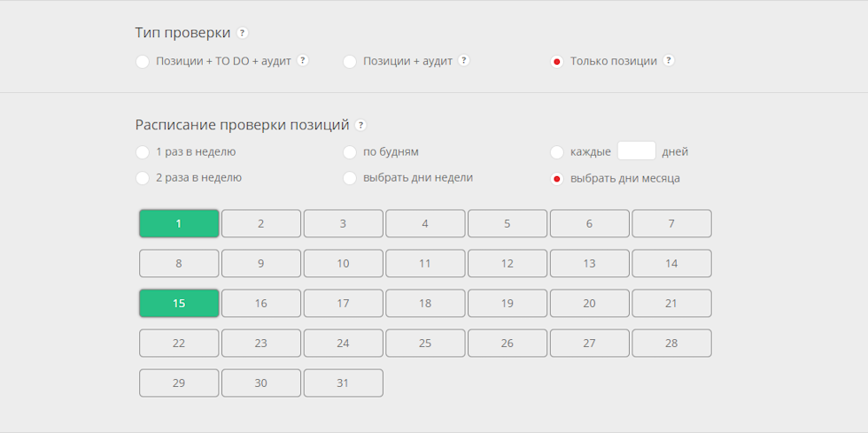The image size is (868, 433).
Task: Select day 28 button
Action: click(671, 344)
